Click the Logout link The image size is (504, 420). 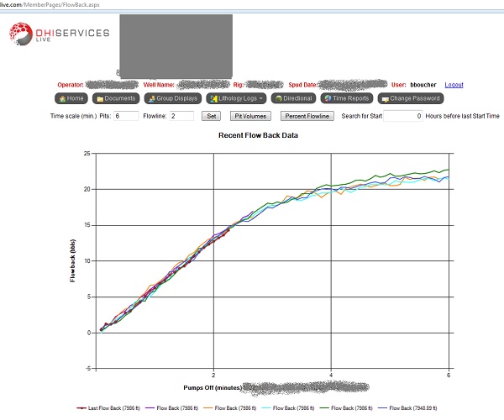(454, 85)
